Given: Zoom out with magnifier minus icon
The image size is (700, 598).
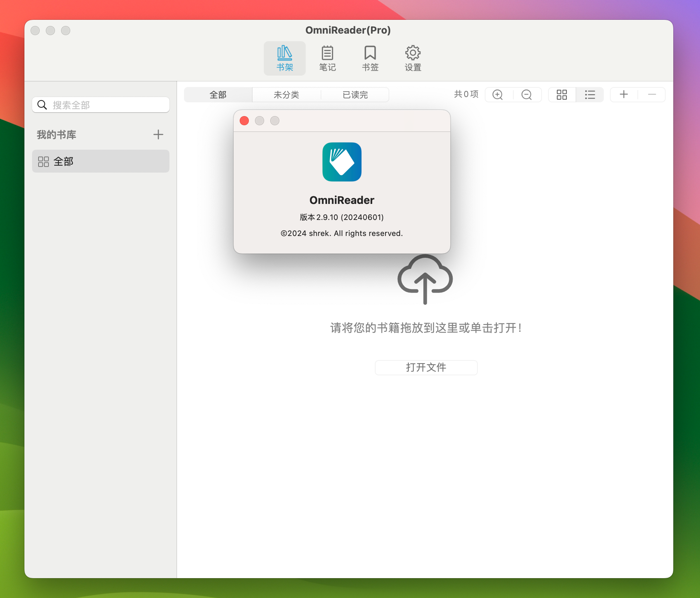Looking at the screenshot, I should [527, 95].
